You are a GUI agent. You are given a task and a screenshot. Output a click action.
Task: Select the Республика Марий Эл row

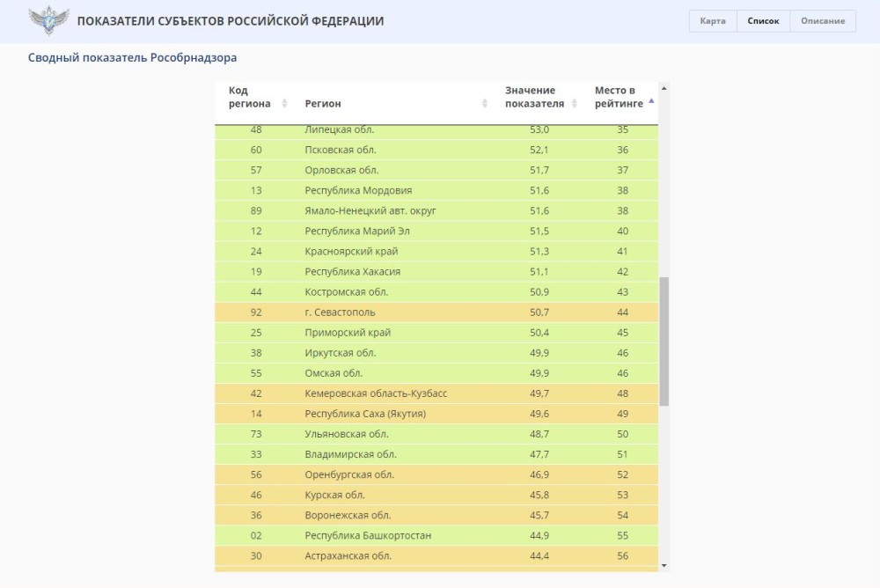(x=436, y=231)
